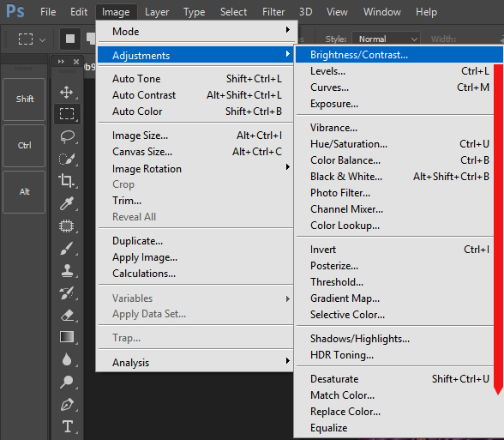Choose Curves adjustment
Viewport: 504px width, 440px height.
point(394,87)
